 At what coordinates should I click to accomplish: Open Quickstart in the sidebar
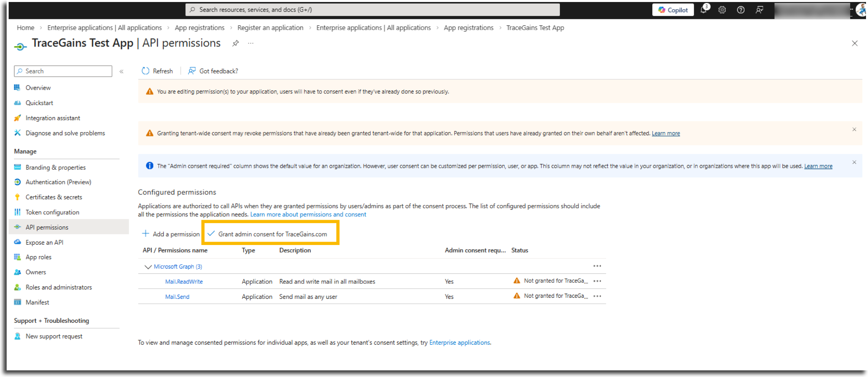click(x=39, y=103)
